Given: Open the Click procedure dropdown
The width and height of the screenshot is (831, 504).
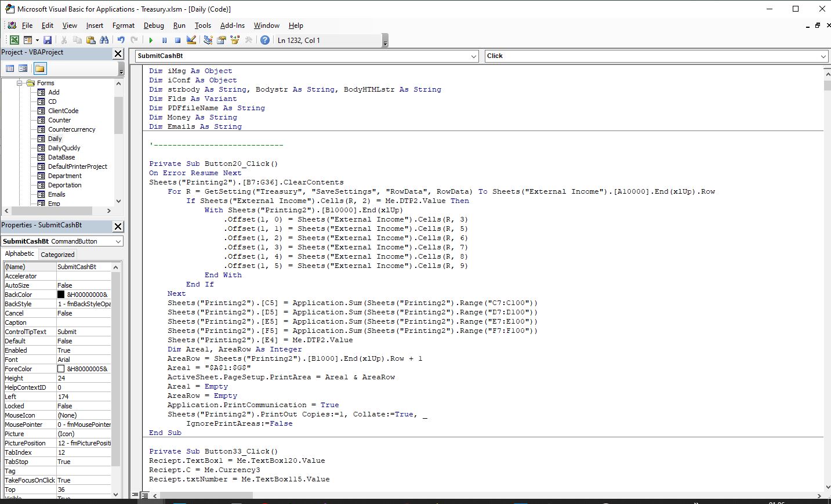Looking at the screenshot, I should click(x=823, y=56).
